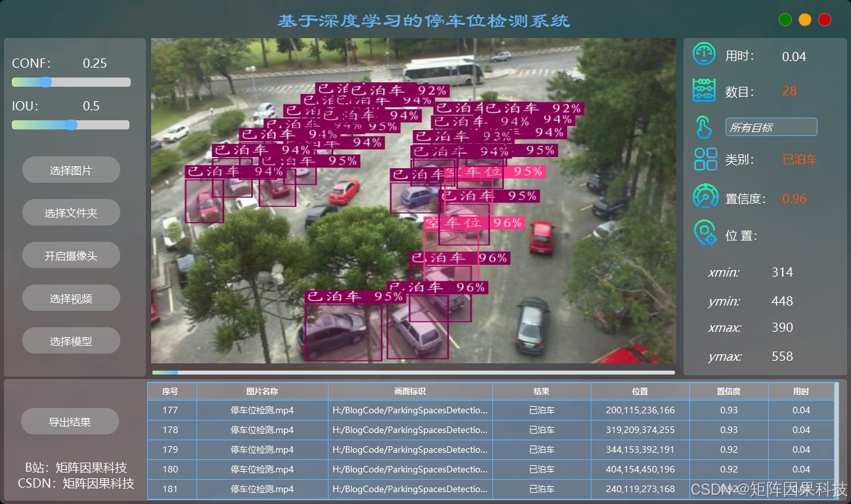The height and width of the screenshot is (504, 851).
Task: Click the 选择图片 button to choose an image
Action: (x=71, y=170)
